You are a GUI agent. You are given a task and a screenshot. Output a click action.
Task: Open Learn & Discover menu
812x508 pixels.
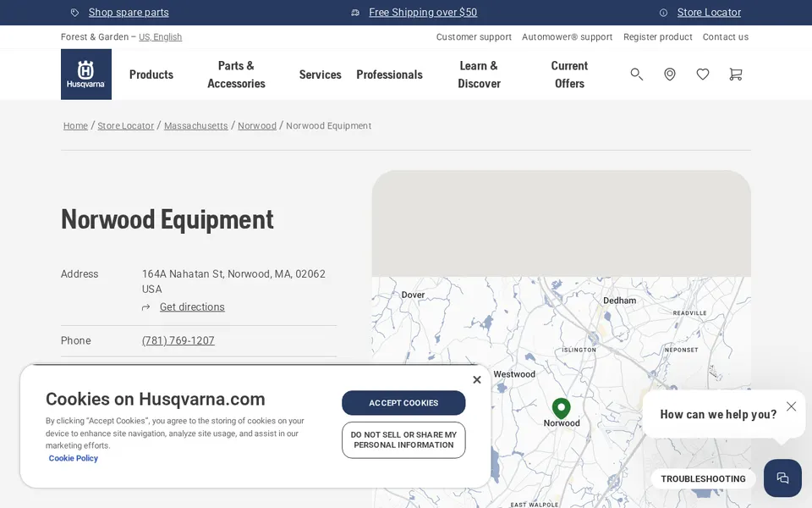[479, 75]
